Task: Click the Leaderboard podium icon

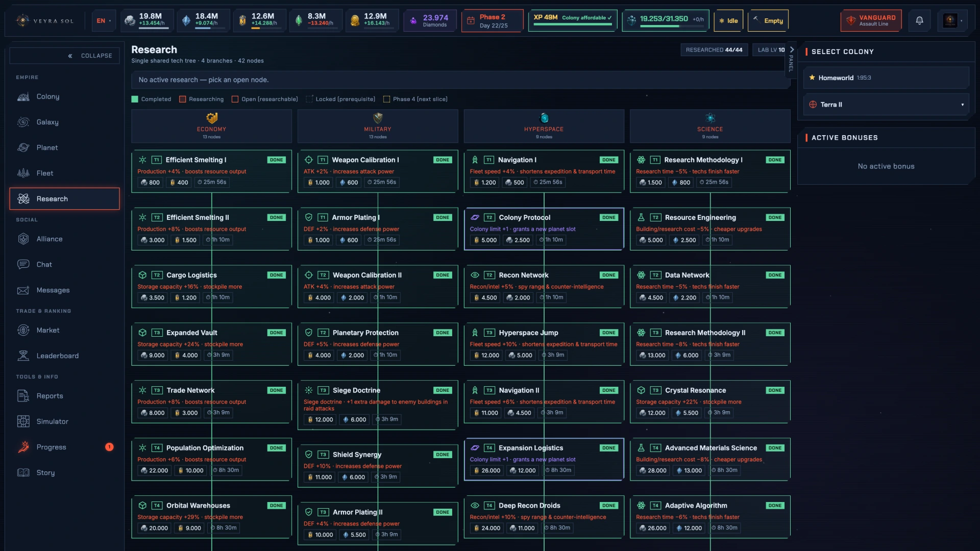Action: [23, 356]
